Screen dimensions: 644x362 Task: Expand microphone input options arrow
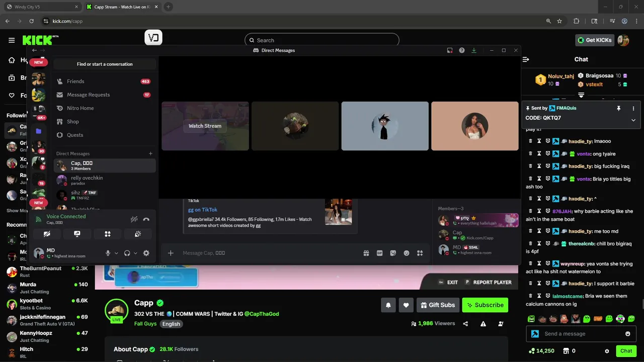tap(116, 253)
